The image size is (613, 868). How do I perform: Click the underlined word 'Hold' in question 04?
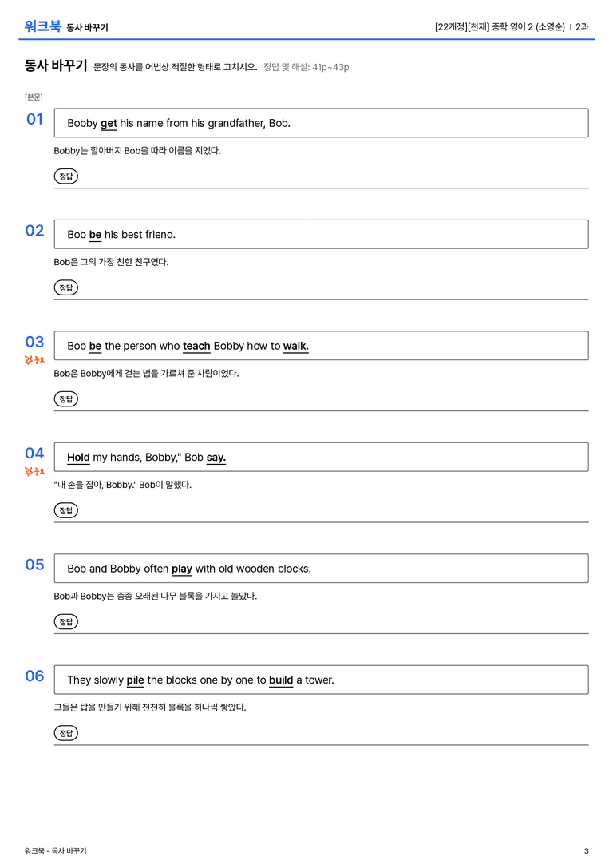coord(78,458)
